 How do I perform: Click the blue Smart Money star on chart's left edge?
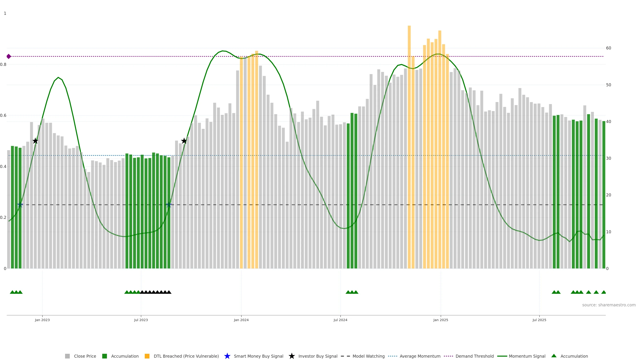tap(20, 205)
